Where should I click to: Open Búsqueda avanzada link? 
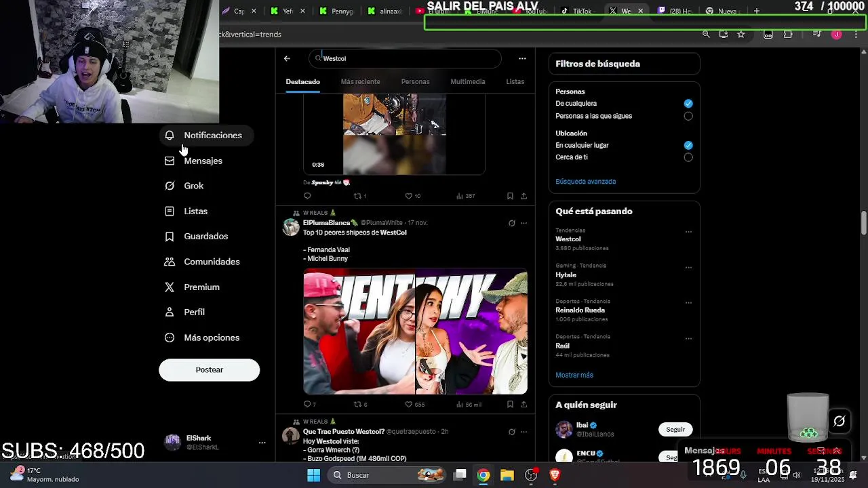point(586,182)
